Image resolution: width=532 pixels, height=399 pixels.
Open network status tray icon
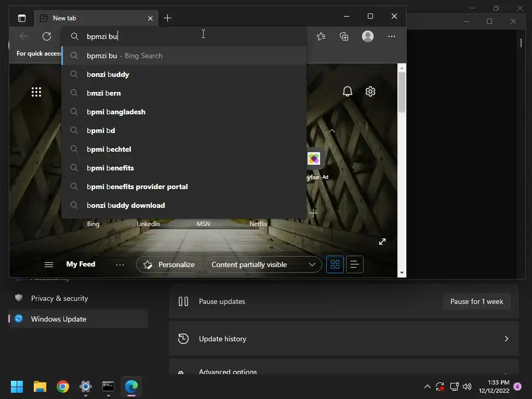coord(454,387)
